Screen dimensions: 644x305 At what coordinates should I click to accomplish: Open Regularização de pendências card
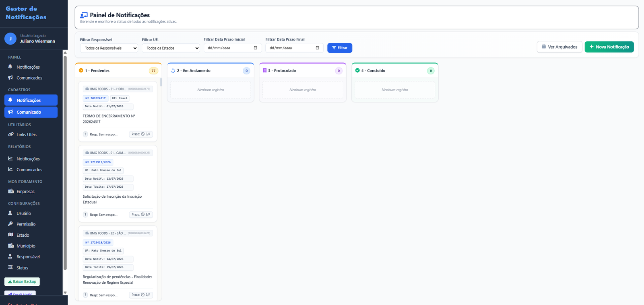click(x=118, y=263)
